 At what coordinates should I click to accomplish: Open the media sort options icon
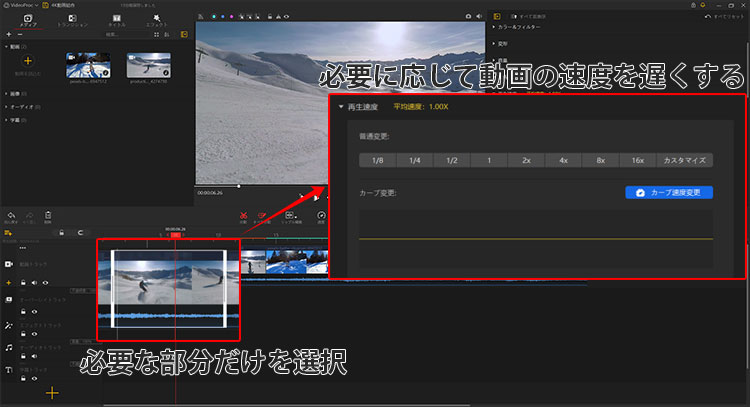166,34
